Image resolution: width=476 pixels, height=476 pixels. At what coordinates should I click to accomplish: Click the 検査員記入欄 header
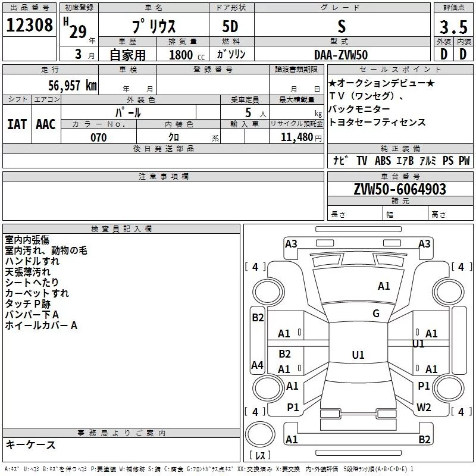click(x=121, y=229)
